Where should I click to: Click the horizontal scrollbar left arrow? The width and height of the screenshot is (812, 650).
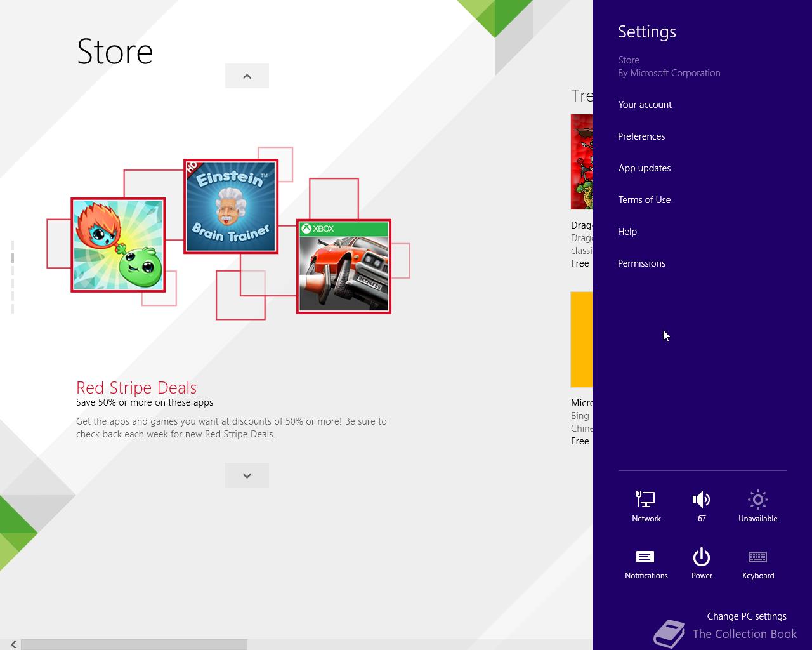tap(13, 644)
